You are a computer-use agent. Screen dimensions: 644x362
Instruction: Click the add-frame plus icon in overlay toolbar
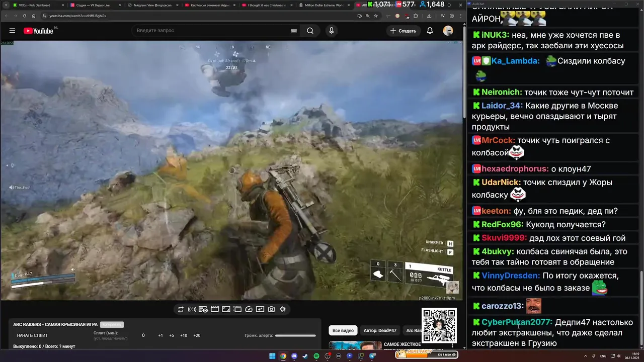pos(260,309)
